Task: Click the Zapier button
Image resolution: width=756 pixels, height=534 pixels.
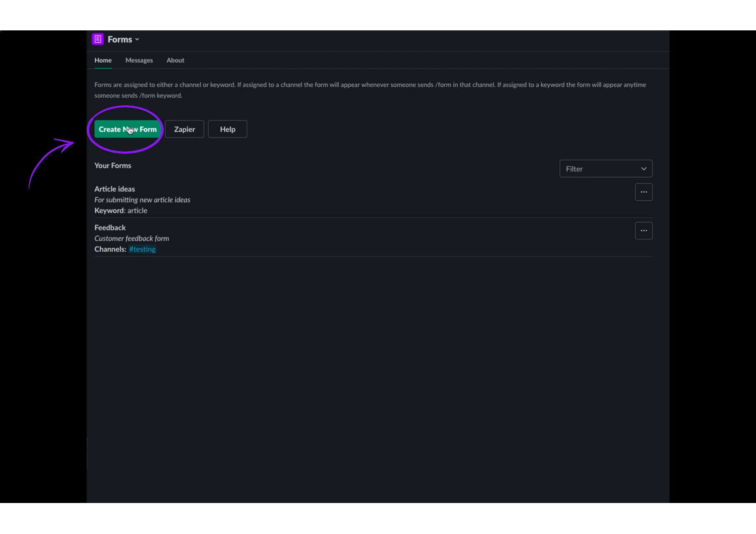Action: (x=184, y=129)
